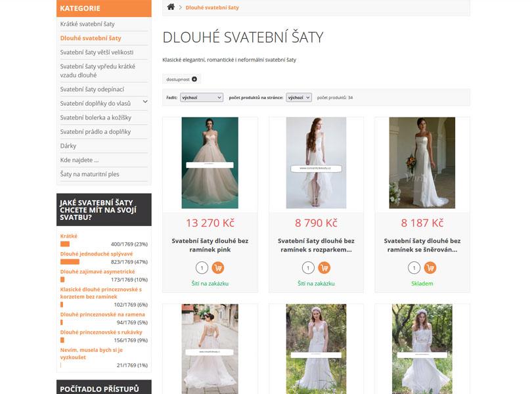
Task: Open the Dárky category
Action: [x=68, y=146]
